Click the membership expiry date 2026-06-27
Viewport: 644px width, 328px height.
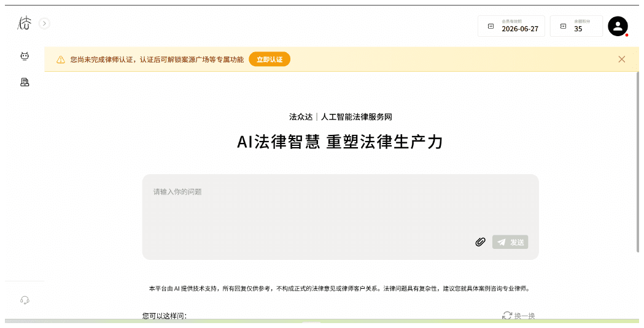coord(520,29)
